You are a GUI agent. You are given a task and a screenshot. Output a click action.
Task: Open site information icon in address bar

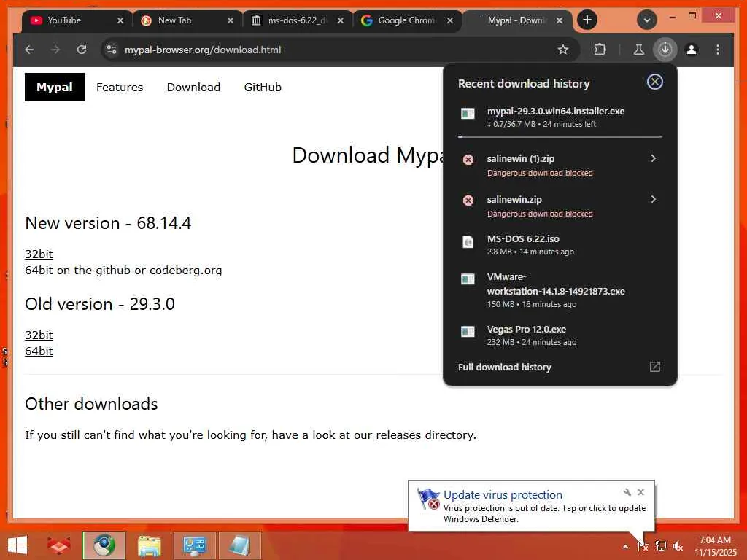112,50
